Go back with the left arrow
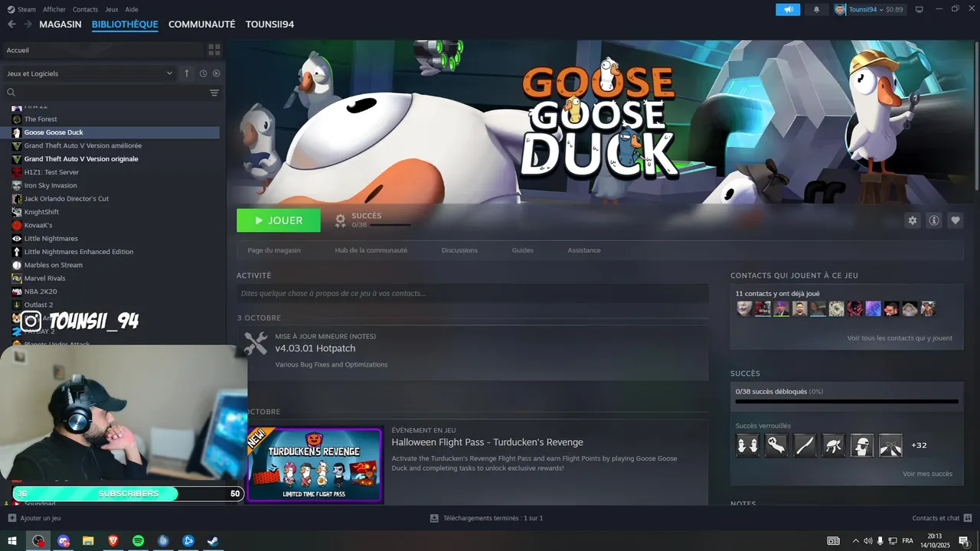 pos(11,24)
